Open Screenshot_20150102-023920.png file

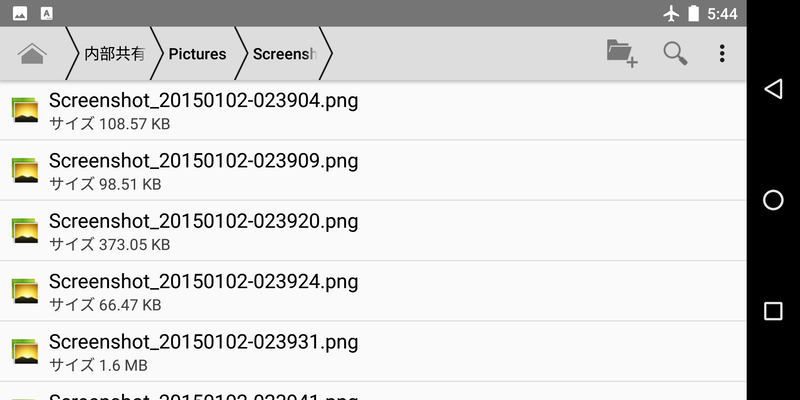pyautogui.click(x=203, y=221)
